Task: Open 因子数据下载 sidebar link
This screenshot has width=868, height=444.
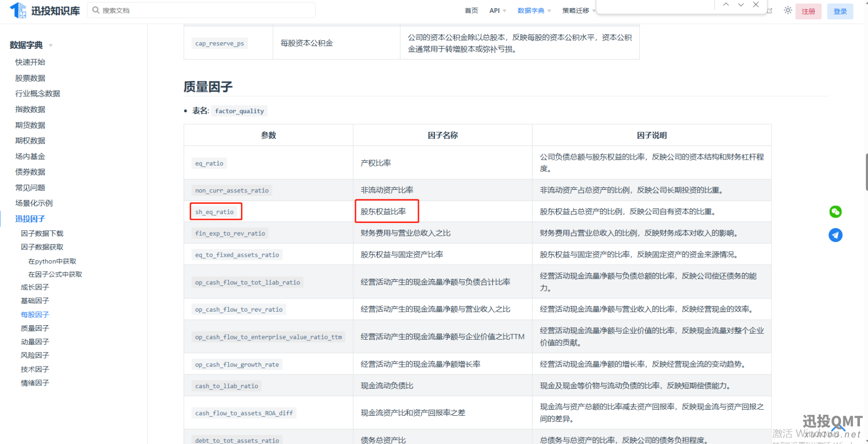Action: point(42,234)
